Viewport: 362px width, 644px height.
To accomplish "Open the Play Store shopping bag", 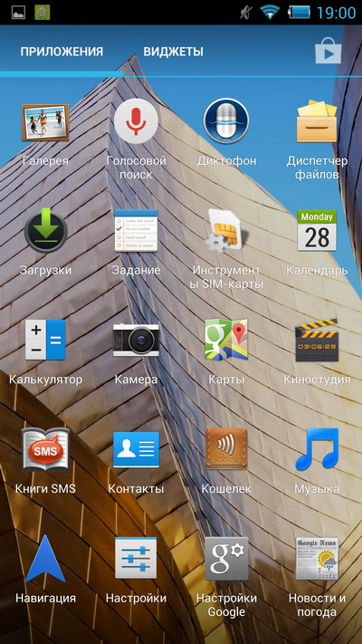I will click(328, 51).
